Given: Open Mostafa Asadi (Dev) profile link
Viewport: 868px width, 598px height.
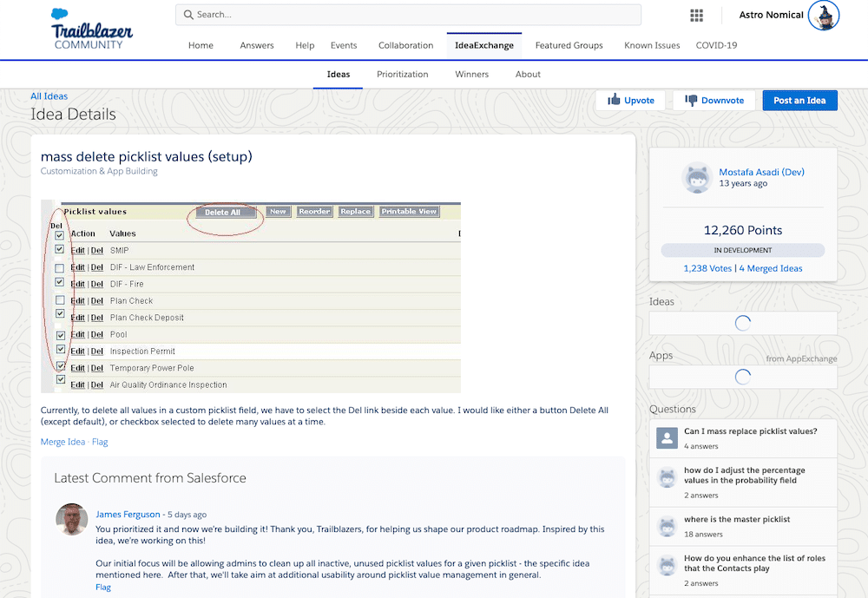Looking at the screenshot, I should pyautogui.click(x=762, y=172).
